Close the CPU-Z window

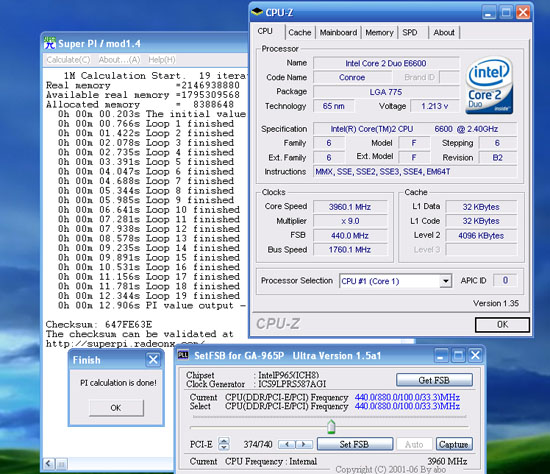coord(523,13)
